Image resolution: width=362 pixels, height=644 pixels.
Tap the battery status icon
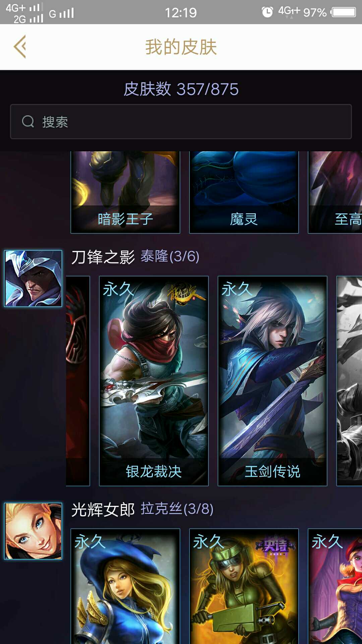pyautogui.click(x=343, y=12)
